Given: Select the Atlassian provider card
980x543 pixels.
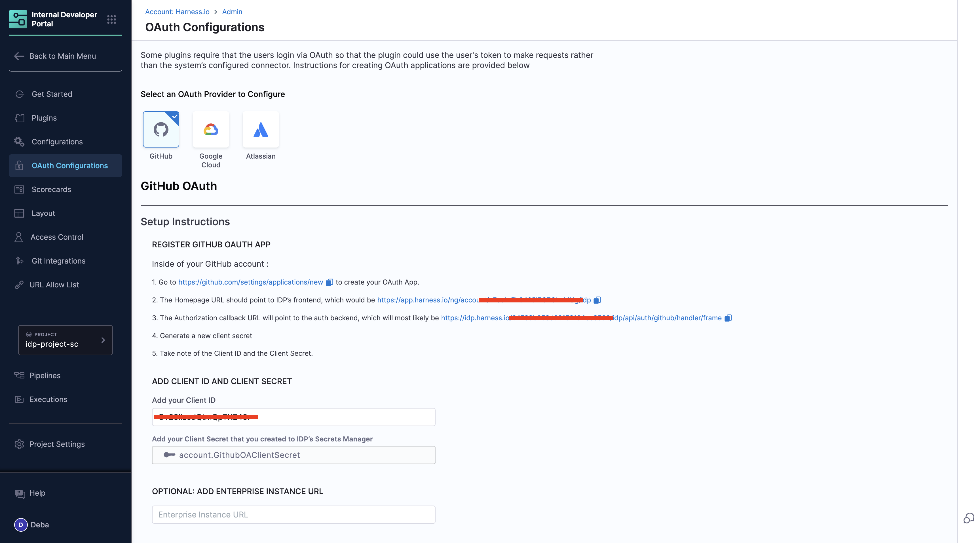Looking at the screenshot, I should coord(261,129).
